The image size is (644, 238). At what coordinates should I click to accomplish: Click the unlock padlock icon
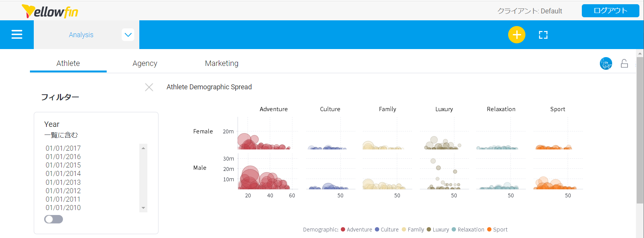point(624,63)
